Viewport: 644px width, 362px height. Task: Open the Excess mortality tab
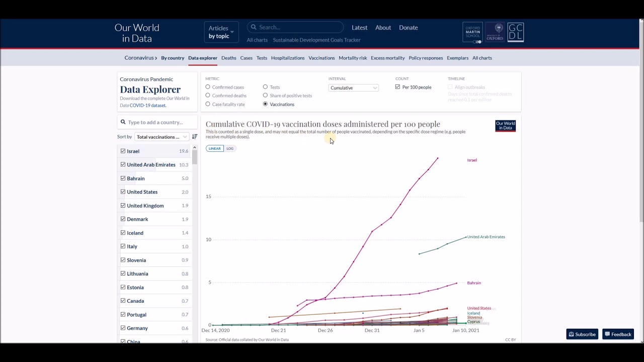[x=387, y=58]
